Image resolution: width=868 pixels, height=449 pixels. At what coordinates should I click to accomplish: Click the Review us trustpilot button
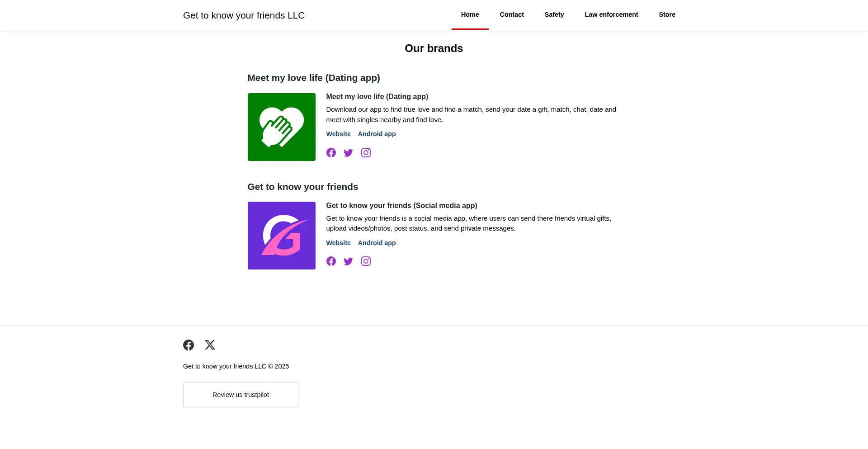pyautogui.click(x=241, y=395)
